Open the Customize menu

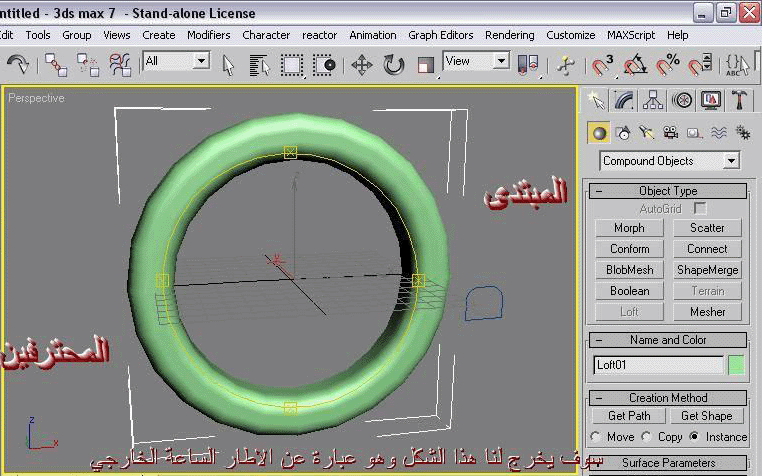pyautogui.click(x=571, y=35)
